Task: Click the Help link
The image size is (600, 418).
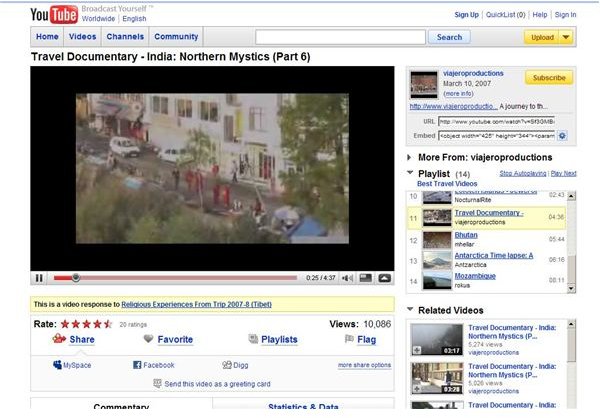Action: (x=540, y=15)
